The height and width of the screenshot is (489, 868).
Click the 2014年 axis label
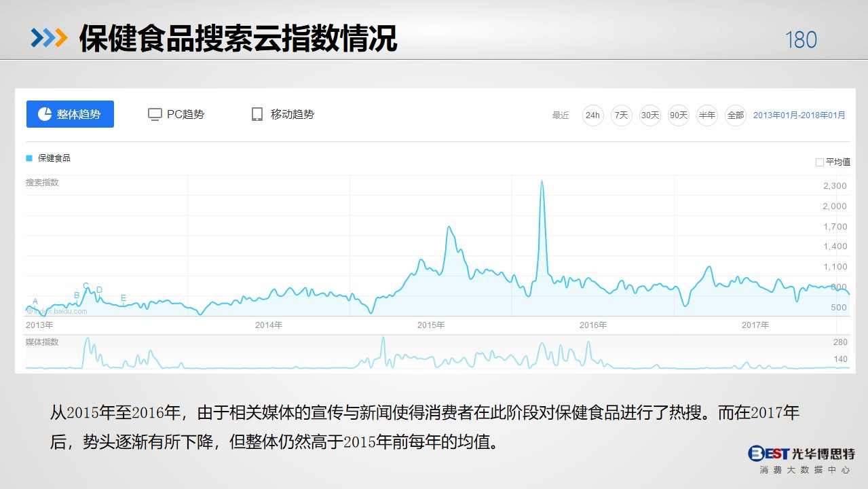tap(269, 325)
